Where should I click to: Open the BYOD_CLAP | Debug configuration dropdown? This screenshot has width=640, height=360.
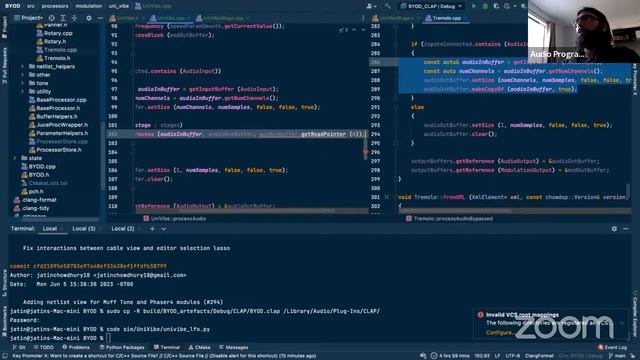(432, 6)
